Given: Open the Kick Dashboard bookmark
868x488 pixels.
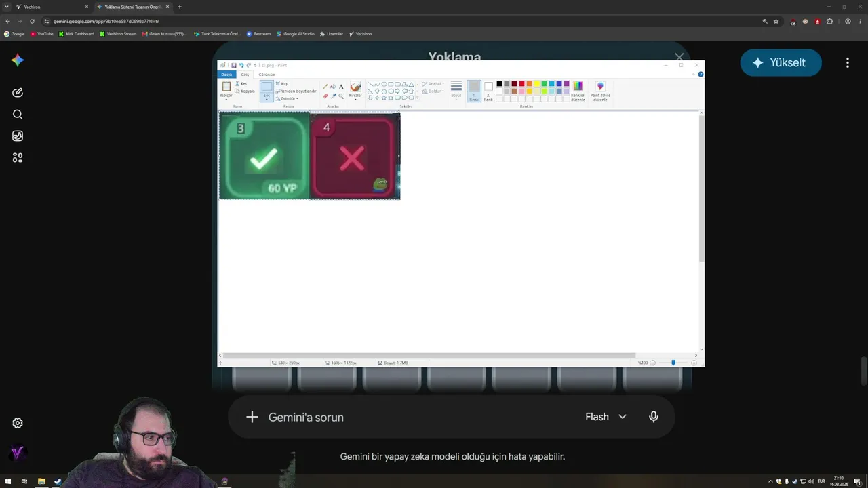Looking at the screenshot, I should 76,33.
